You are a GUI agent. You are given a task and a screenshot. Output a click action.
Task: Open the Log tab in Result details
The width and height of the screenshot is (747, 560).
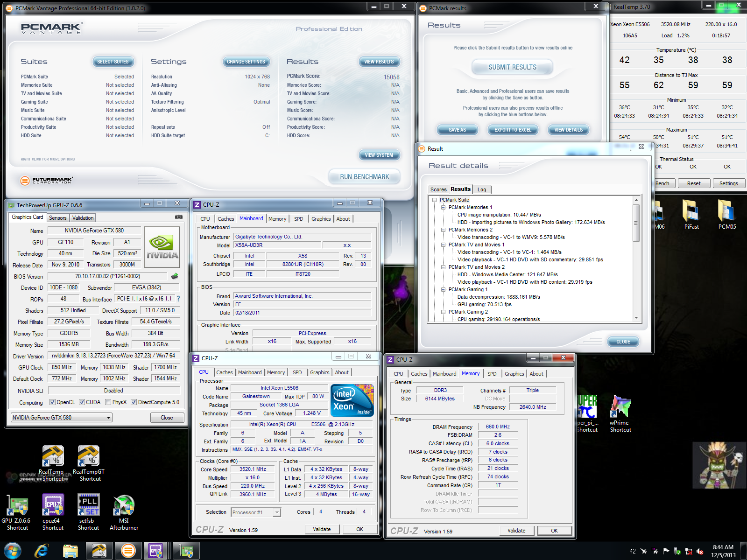coord(482,189)
